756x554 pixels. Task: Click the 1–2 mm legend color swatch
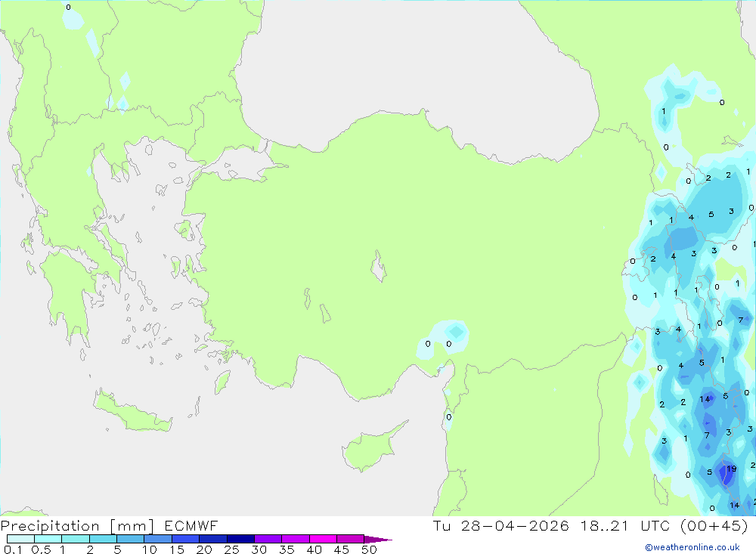76,539
